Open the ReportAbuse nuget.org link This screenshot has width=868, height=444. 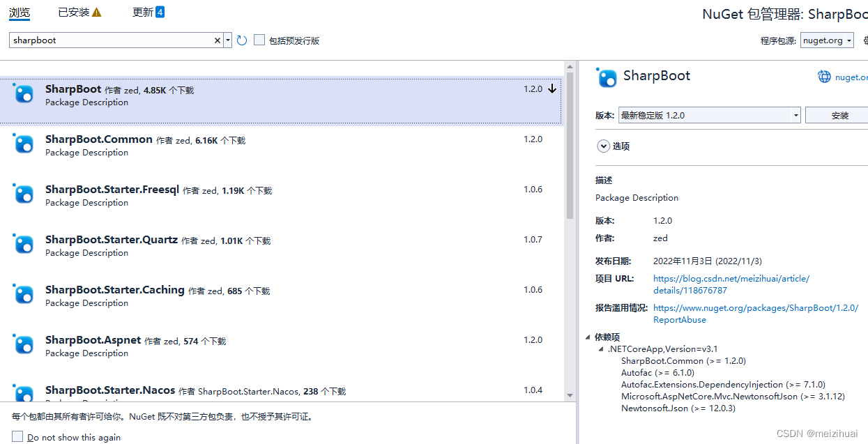(756, 314)
